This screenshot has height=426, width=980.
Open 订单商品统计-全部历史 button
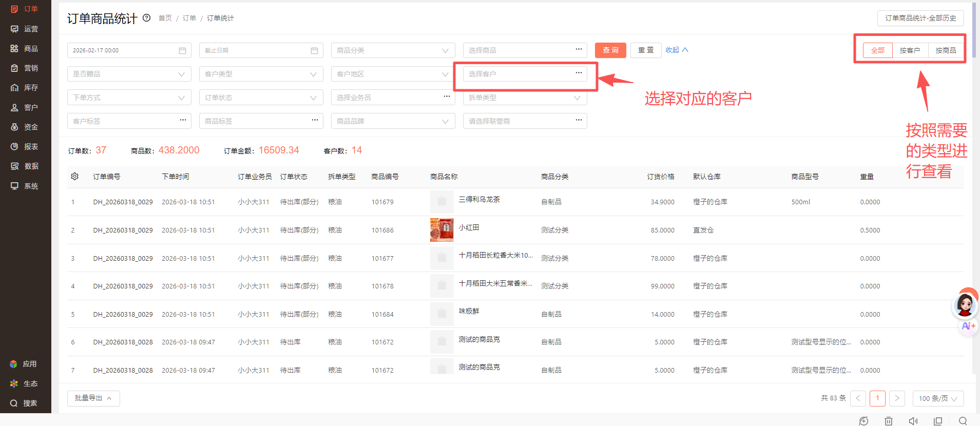pos(920,18)
